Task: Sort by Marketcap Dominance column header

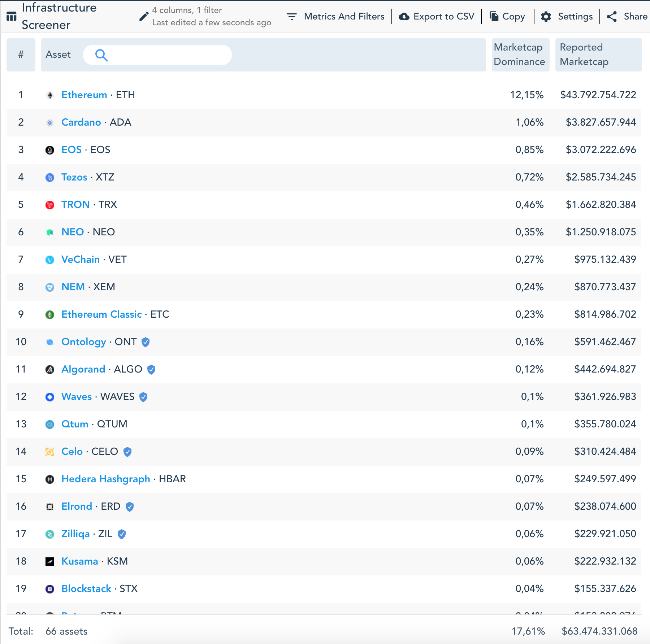Action: tap(520, 55)
